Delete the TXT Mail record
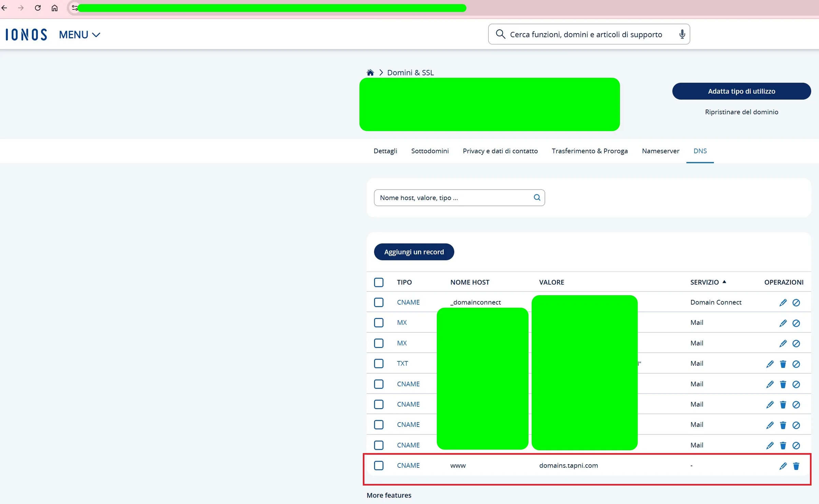Screen dimensions: 819x504 [x=783, y=364]
